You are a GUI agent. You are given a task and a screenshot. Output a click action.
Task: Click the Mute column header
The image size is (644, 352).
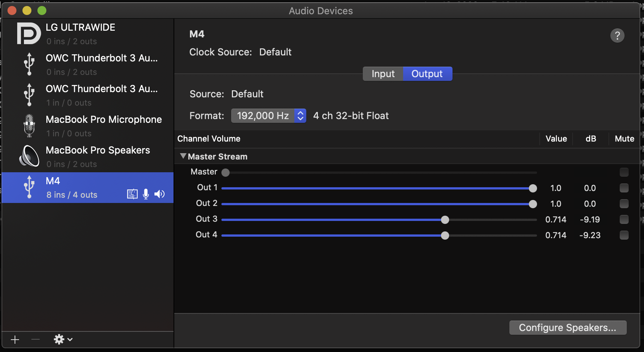click(x=624, y=139)
